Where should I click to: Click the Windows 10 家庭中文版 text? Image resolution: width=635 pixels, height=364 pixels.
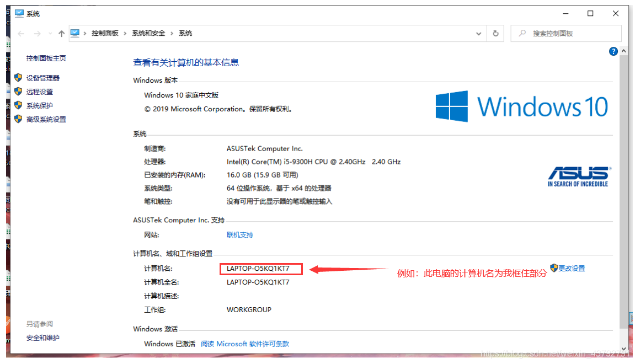tap(181, 95)
